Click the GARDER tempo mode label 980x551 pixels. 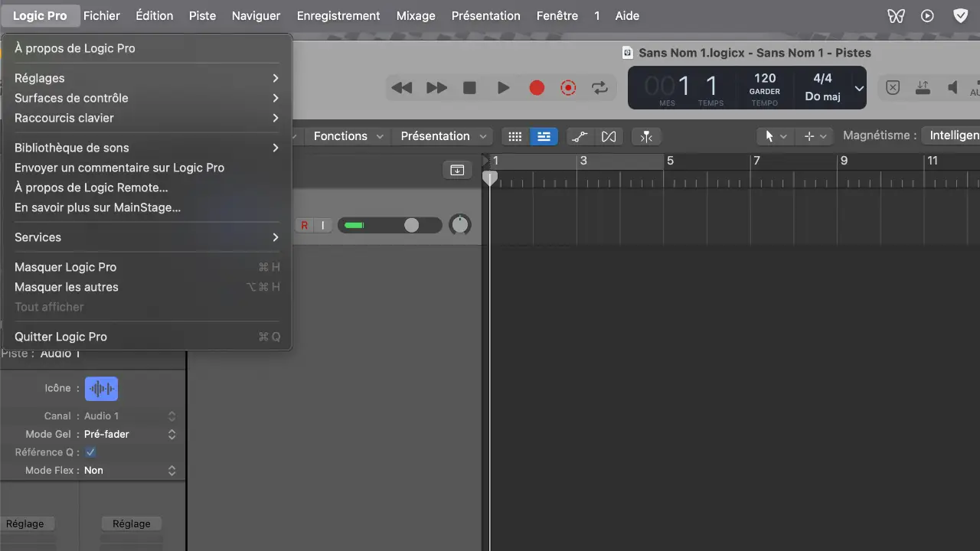point(765,92)
